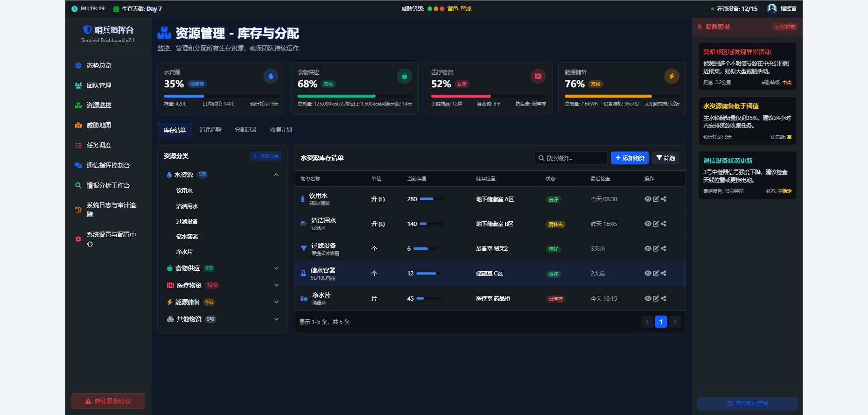Click the lightning icon on 能源储备 card
The image size is (868, 415).
point(672,76)
